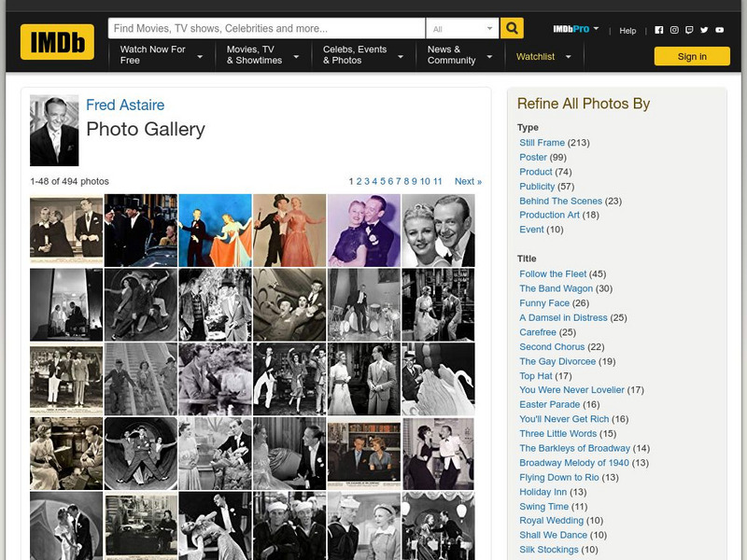Open IMDb's Facebook page via Facebook icon
The image size is (747, 560).
point(659,30)
